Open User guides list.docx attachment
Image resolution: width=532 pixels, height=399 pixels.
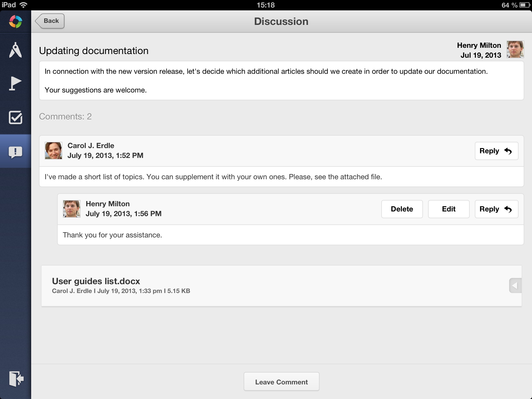pos(96,281)
